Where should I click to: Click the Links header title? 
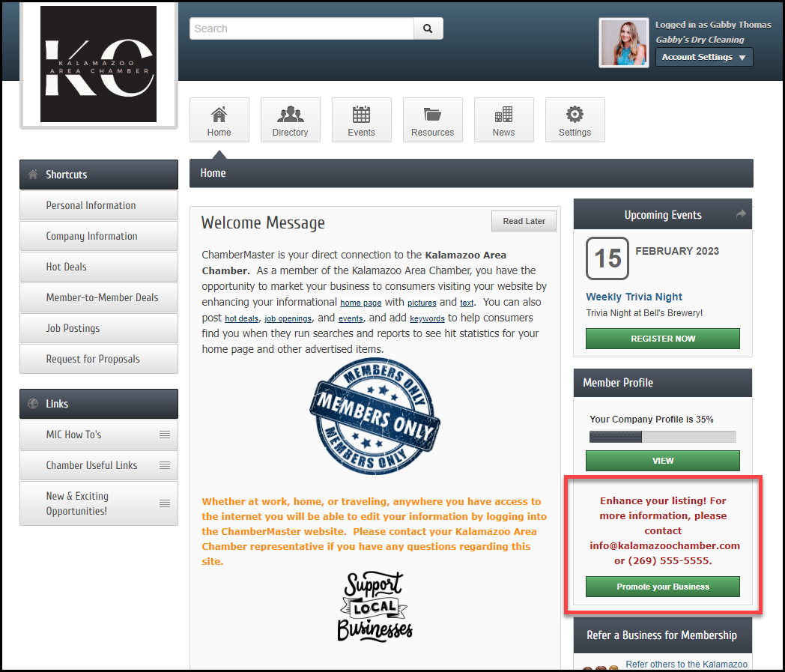coord(57,404)
